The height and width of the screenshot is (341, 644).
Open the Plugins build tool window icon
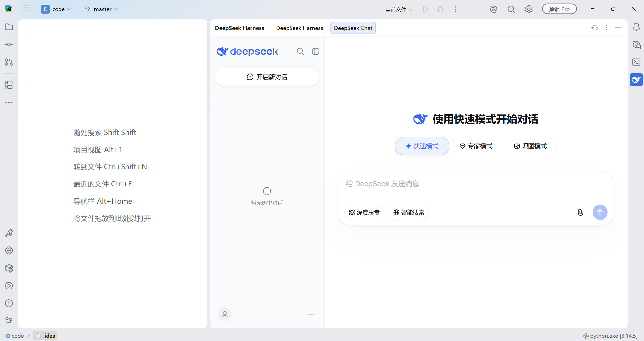(9, 233)
